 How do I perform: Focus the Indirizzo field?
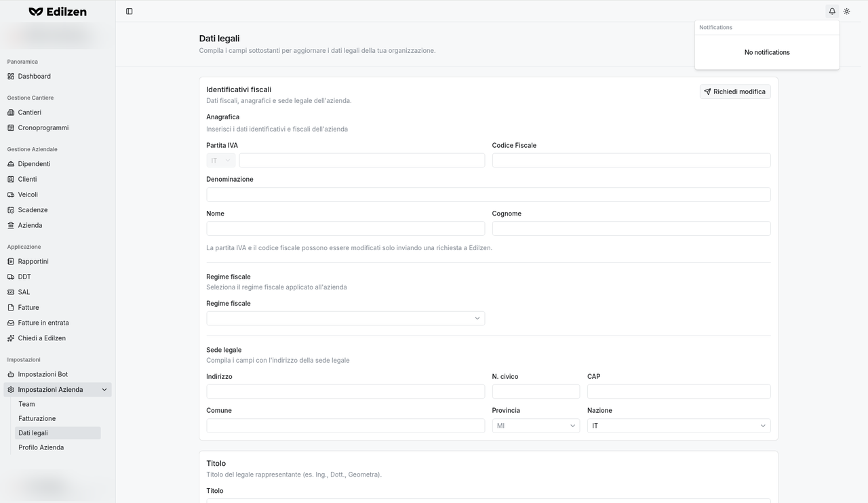(345, 391)
